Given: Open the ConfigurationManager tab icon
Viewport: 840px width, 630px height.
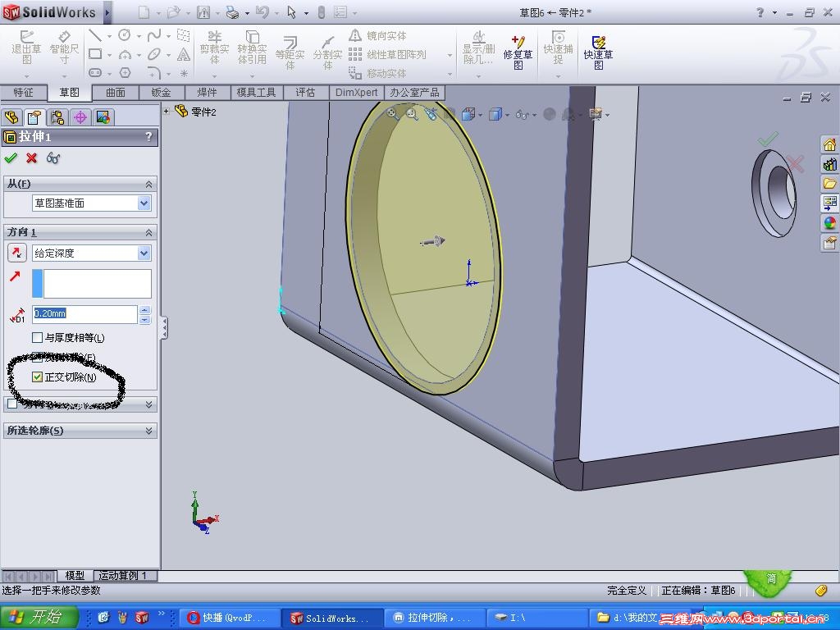Looking at the screenshot, I should [57, 117].
